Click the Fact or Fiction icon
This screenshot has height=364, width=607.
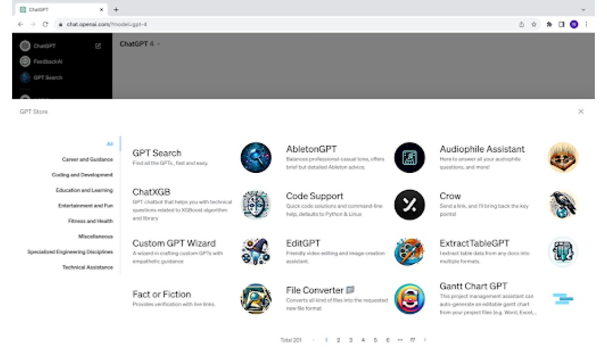point(256,298)
